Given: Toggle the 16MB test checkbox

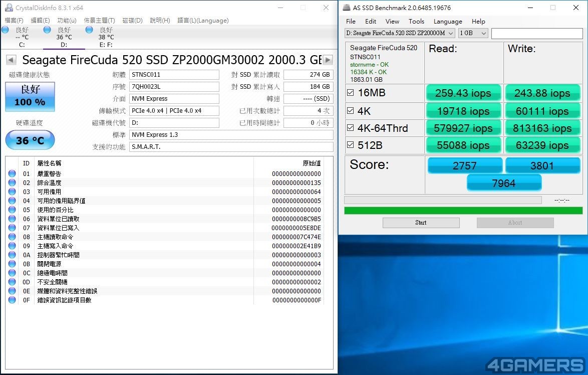Looking at the screenshot, I should tap(350, 92).
